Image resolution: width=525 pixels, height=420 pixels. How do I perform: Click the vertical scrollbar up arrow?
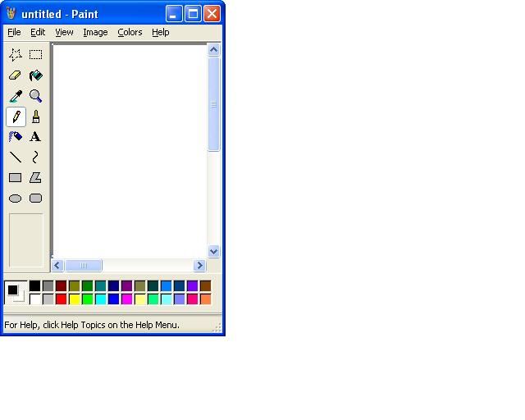coord(213,50)
